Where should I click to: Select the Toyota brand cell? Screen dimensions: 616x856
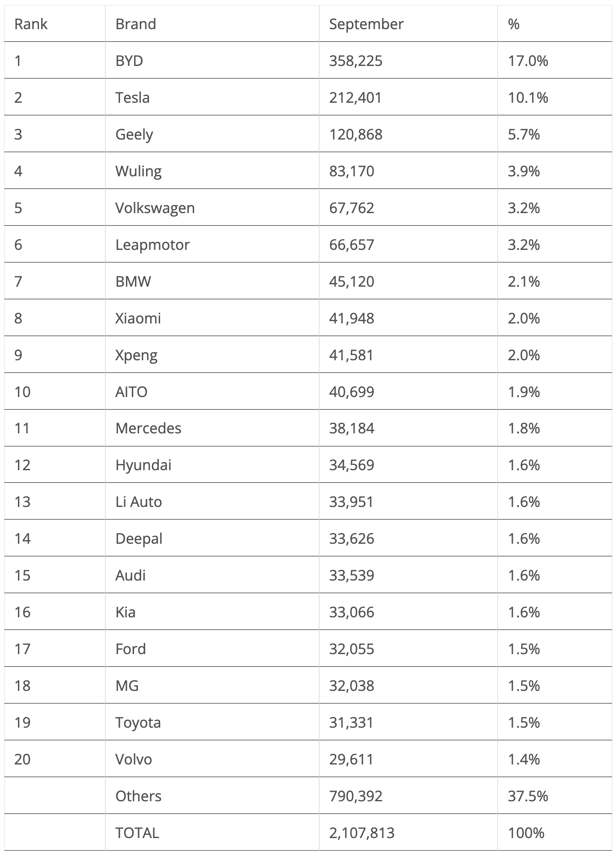pyautogui.click(x=138, y=722)
